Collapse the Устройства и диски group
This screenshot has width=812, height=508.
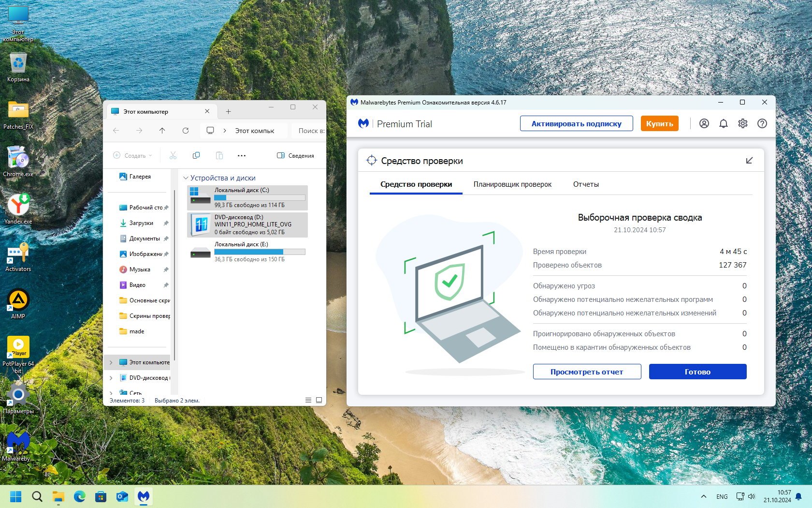[x=186, y=178]
